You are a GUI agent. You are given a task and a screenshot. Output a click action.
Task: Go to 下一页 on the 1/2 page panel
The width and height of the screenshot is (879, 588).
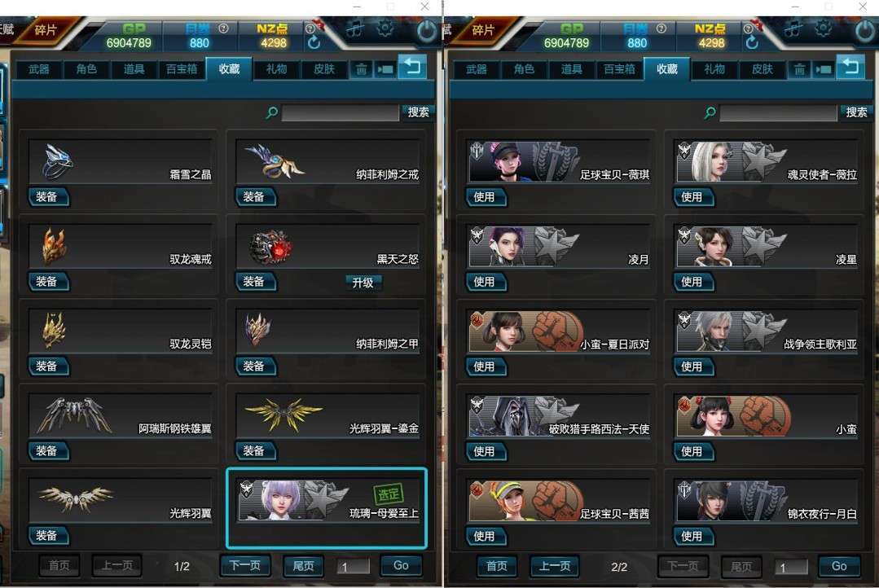(x=245, y=565)
